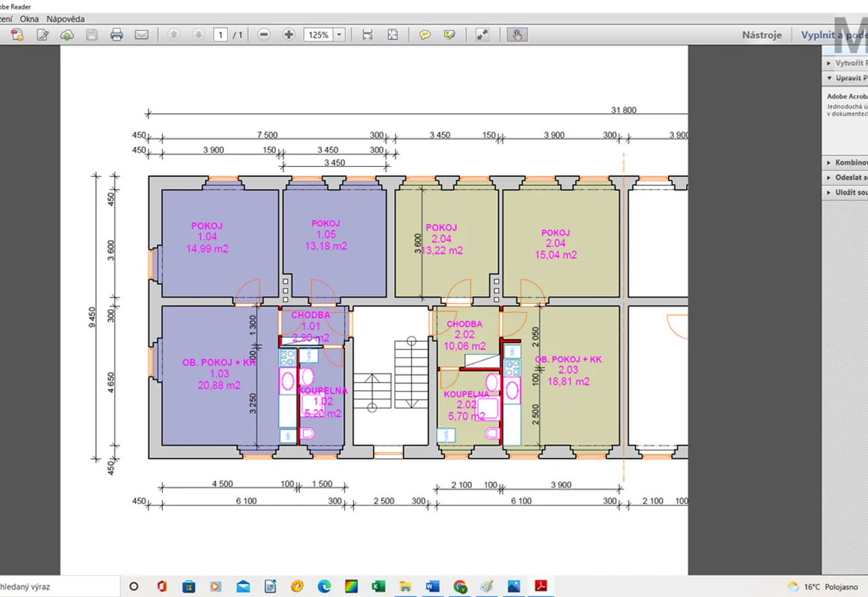Image resolution: width=868 pixels, height=597 pixels.
Task: Click the fit width scrolling icon
Action: point(368,35)
